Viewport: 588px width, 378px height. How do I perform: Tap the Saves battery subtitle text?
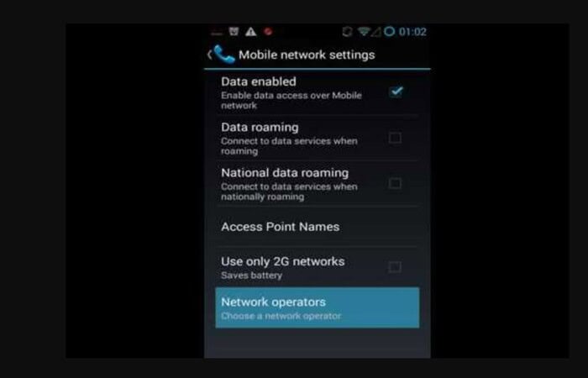252,276
